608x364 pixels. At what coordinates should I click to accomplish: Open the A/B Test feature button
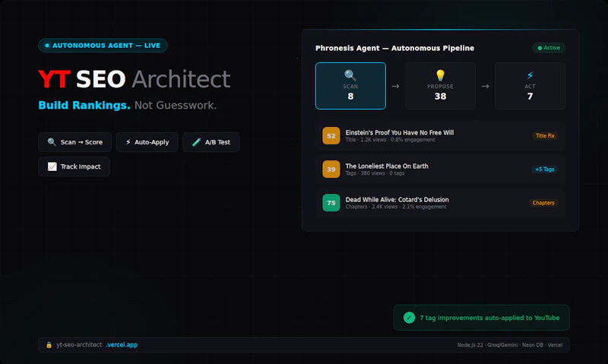pos(211,142)
